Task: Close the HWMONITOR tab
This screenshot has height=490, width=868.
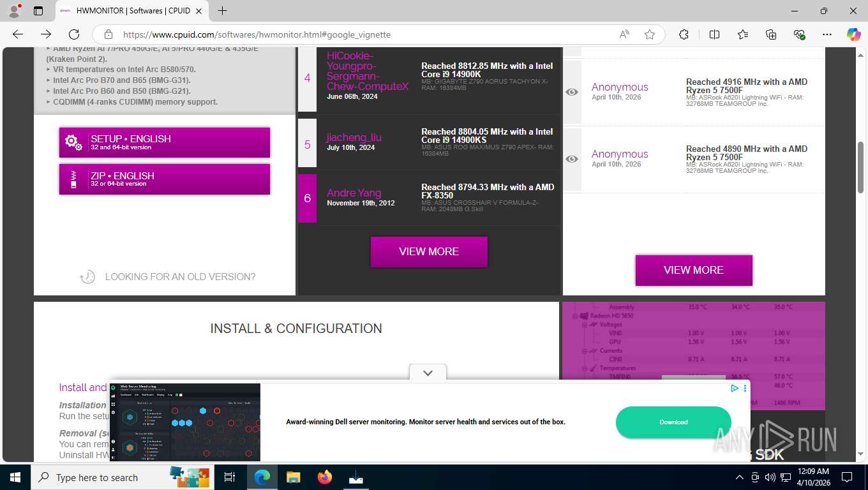Action: pos(200,11)
